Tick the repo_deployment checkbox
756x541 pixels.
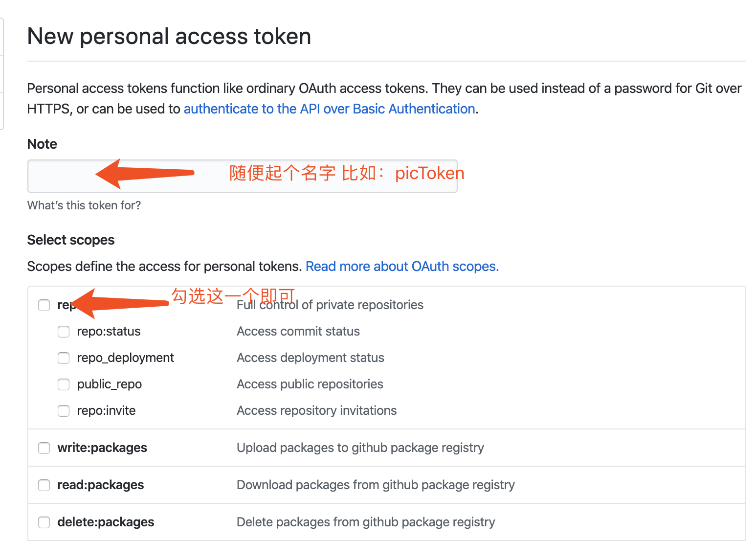pos(64,358)
